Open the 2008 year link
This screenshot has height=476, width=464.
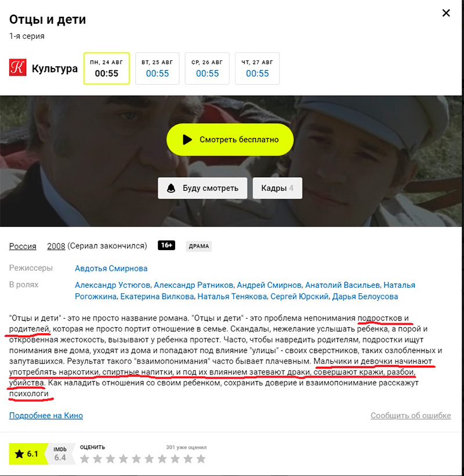point(56,246)
